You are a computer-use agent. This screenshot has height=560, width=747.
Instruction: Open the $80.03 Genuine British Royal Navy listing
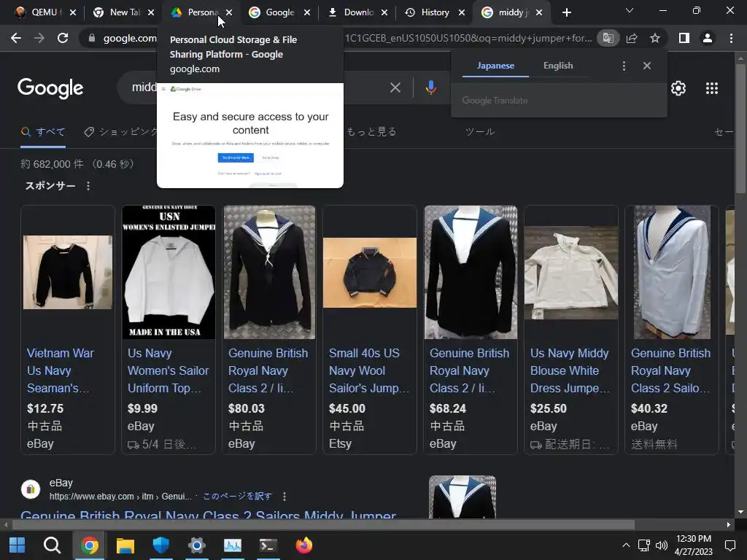coord(268,370)
